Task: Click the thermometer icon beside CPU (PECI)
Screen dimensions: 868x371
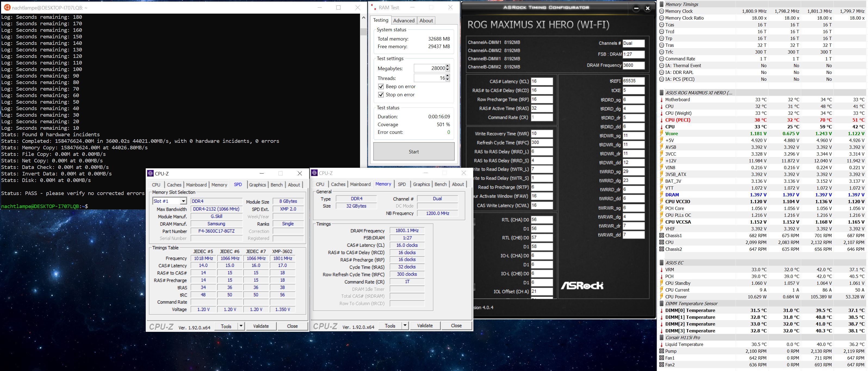Action: click(661, 120)
